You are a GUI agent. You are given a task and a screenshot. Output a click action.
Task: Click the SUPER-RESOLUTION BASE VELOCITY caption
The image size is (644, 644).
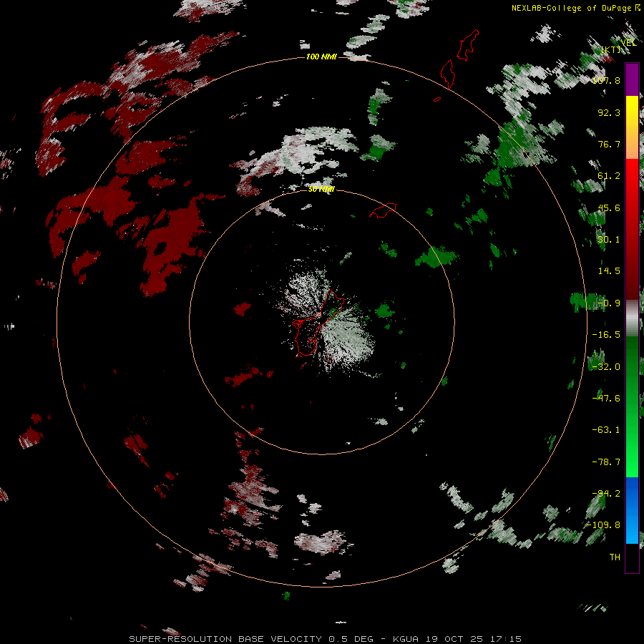tap(225, 639)
